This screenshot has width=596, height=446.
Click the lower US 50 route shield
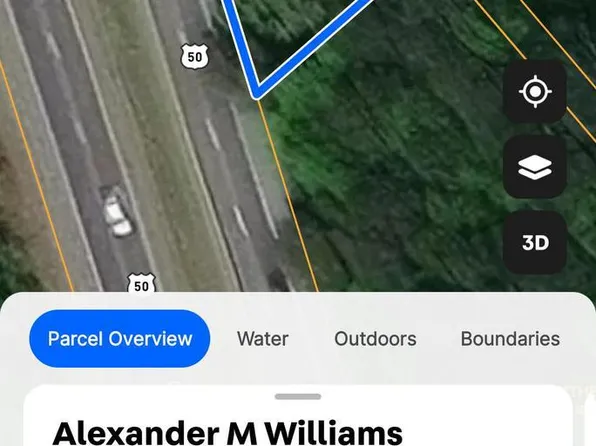pos(141,283)
